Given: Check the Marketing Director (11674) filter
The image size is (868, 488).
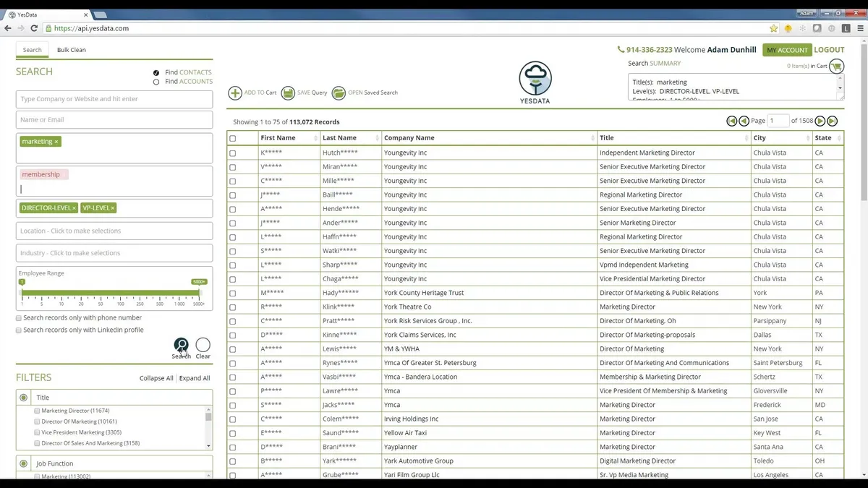Looking at the screenshot, I should [37, 411].
